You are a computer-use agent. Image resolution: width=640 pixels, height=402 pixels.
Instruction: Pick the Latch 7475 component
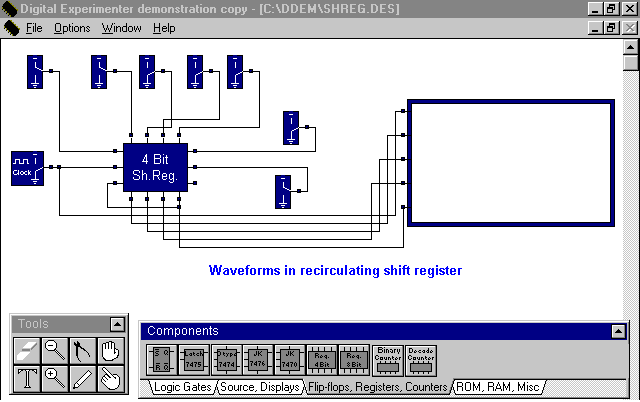[x=194, y=358]
